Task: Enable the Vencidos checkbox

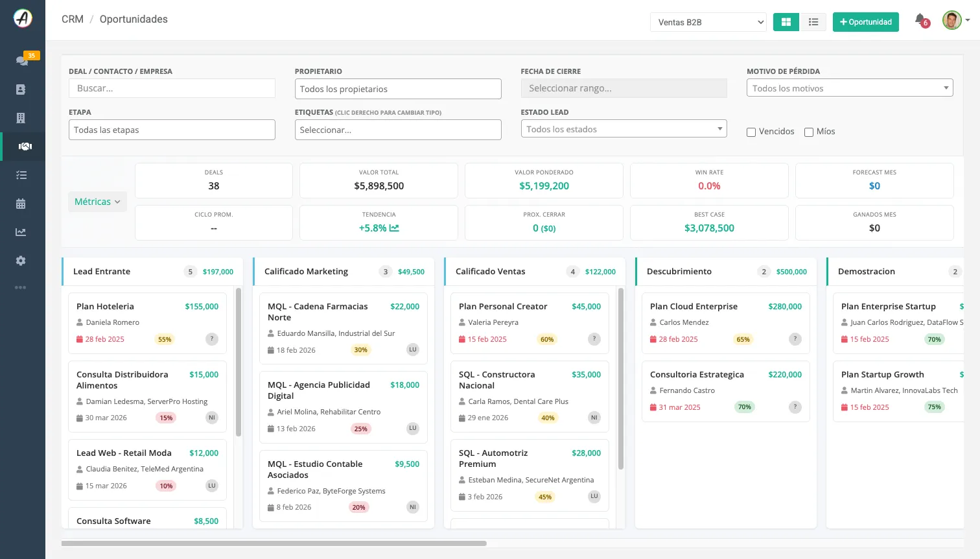Action: click(751, 132)
